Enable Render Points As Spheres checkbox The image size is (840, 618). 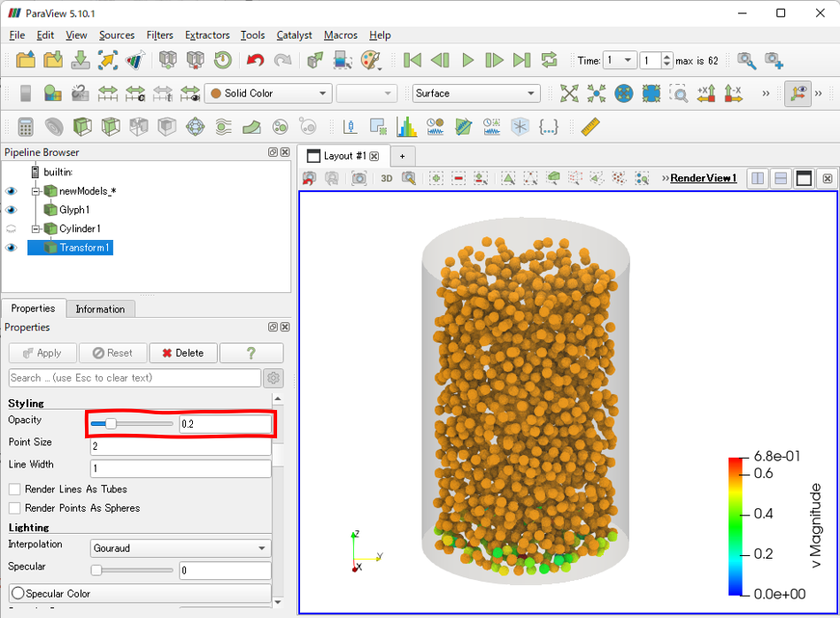pos(15,508)
